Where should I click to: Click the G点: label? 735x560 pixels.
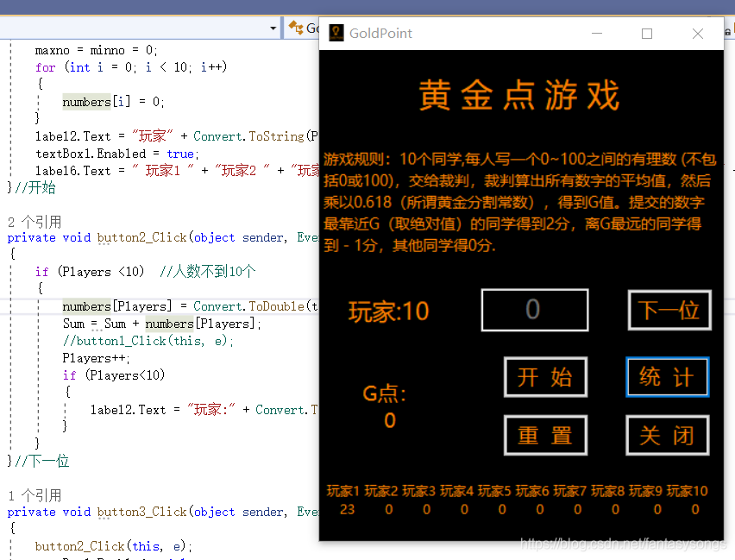point(385,393)
